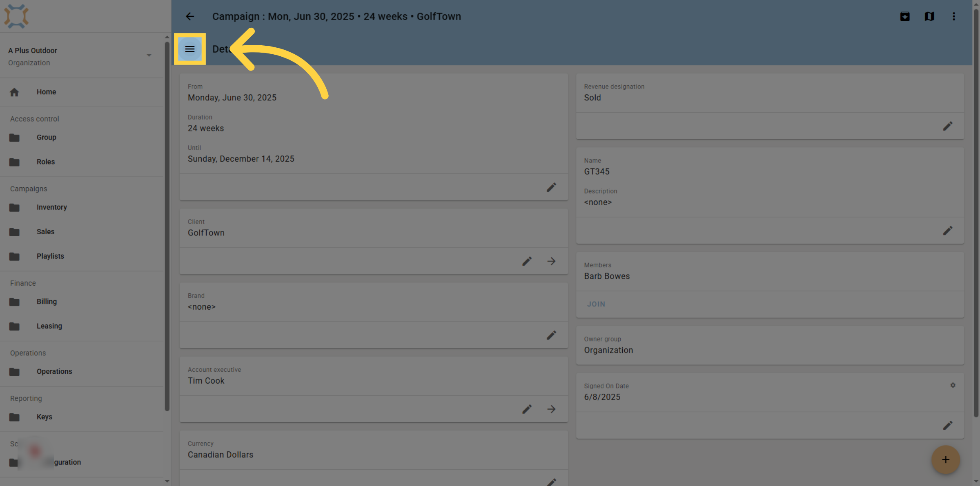
Task: Click the sidebar scroll down arrow
Action: tap(167, 481)
